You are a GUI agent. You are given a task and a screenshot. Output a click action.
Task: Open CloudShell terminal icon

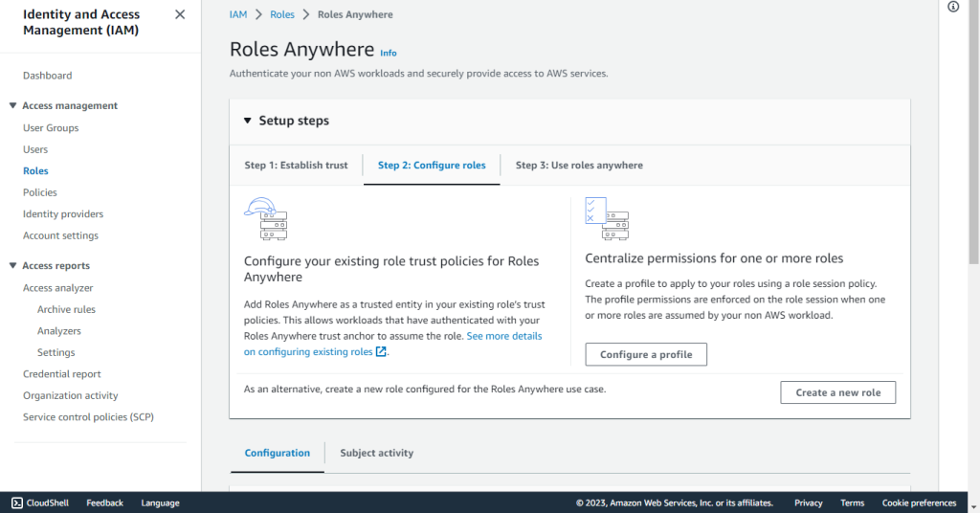point(17,502)
